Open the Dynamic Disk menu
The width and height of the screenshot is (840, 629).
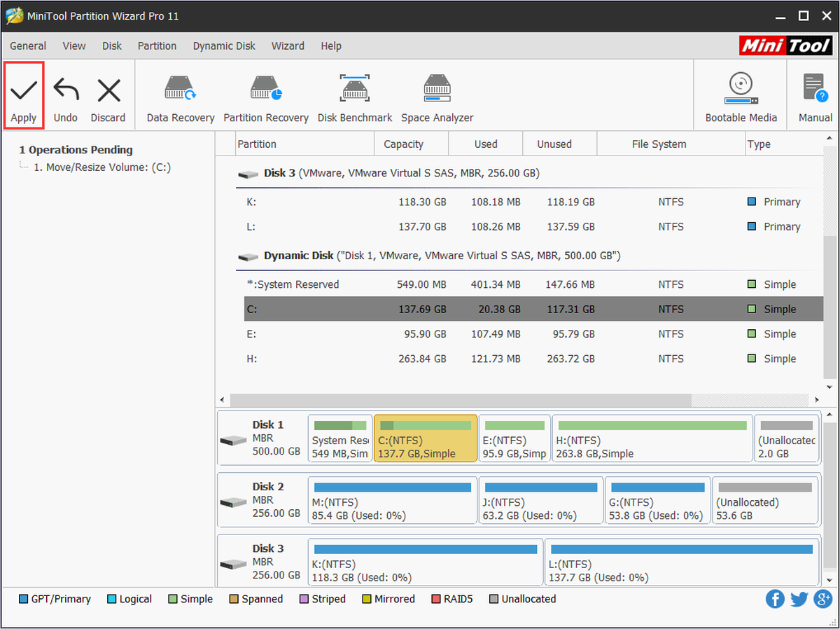[x=224, y=46]
